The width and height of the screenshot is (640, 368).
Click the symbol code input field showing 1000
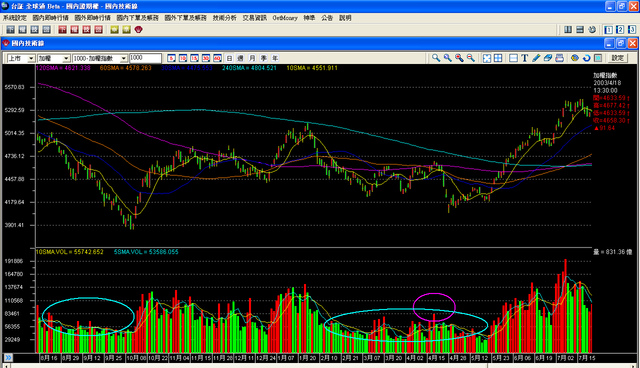[145, 58]
